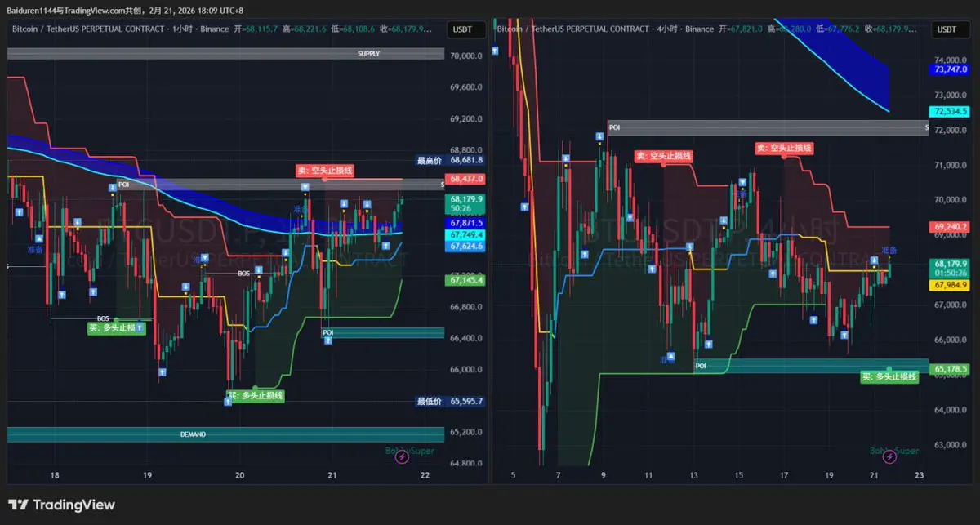This screenshot has height=525, width=980.
Task: Click the 卖: 空头止损线 label near date 11 on 4-hour chart
Action: 665,156
